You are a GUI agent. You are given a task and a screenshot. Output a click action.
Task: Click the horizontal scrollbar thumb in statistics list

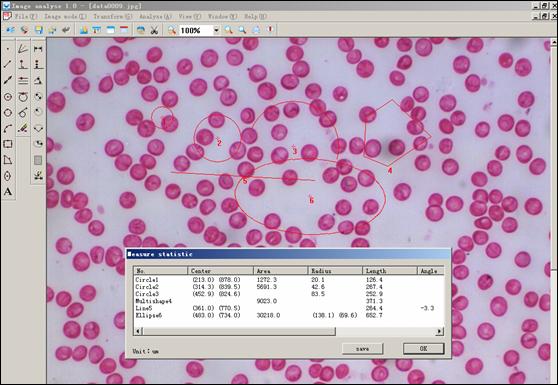[x=239, y=331]
